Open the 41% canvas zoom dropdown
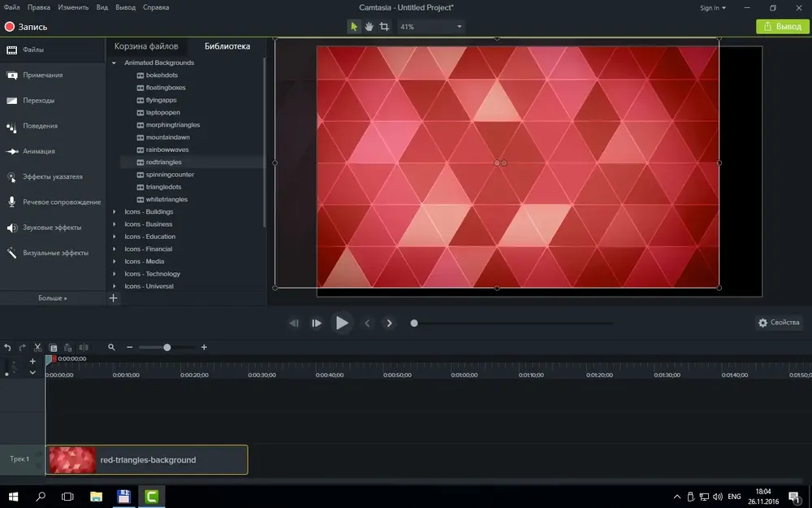Image resolution: width=812 pixels, height=508 pixels. coord(430,27)
